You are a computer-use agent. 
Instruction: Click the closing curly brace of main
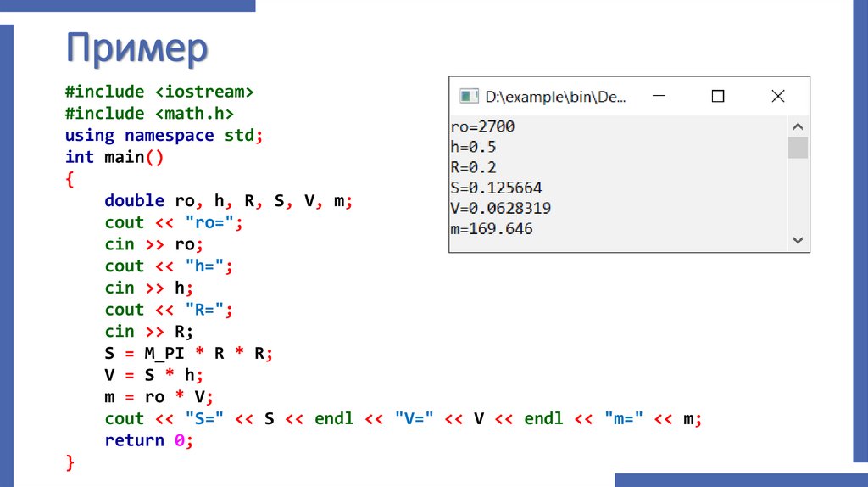point(70,462)
